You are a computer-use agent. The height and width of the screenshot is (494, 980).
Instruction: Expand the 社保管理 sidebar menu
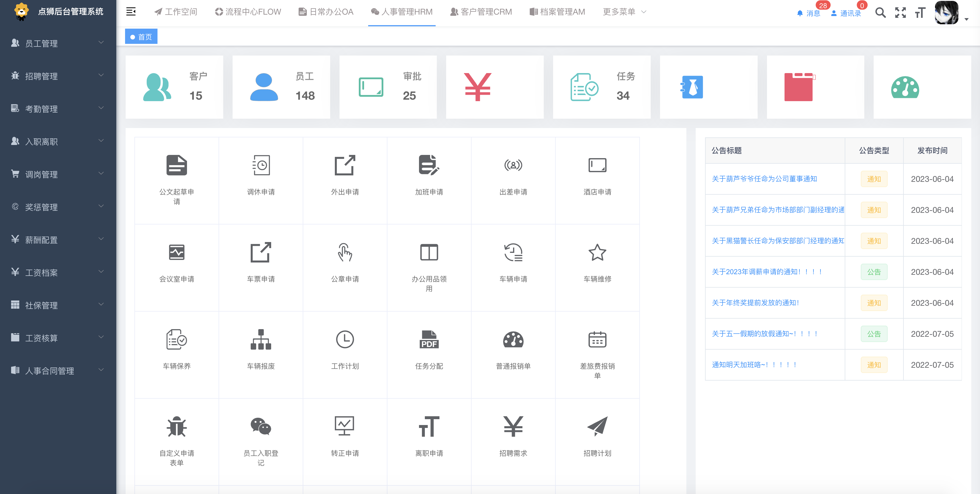[x=58, y=305]
